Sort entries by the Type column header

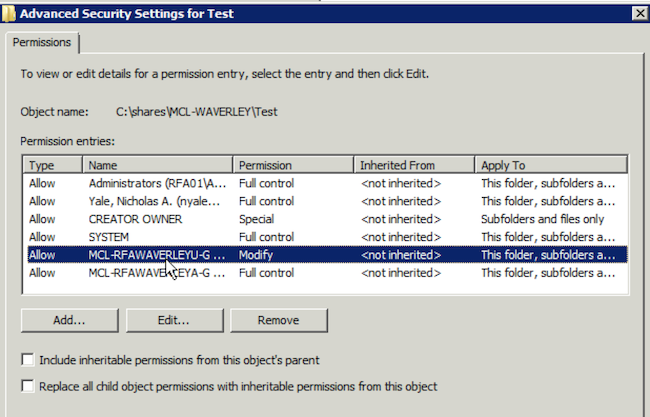click(x=53, y=165)
